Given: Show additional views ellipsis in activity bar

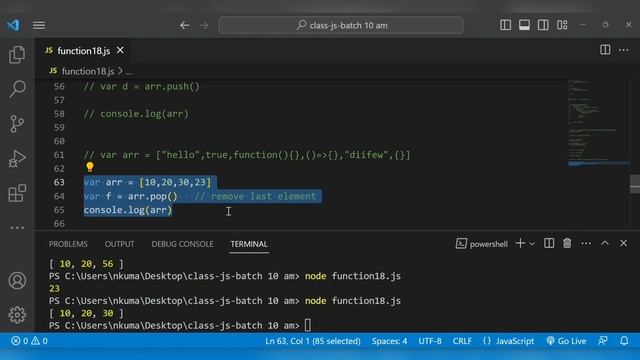Looking at the screenshot, I should click(x=17, y=227).
